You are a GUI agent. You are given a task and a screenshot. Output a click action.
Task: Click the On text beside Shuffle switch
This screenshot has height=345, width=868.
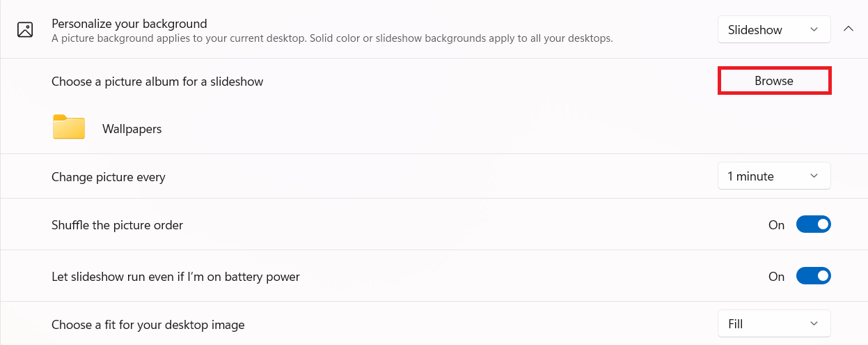776,225
